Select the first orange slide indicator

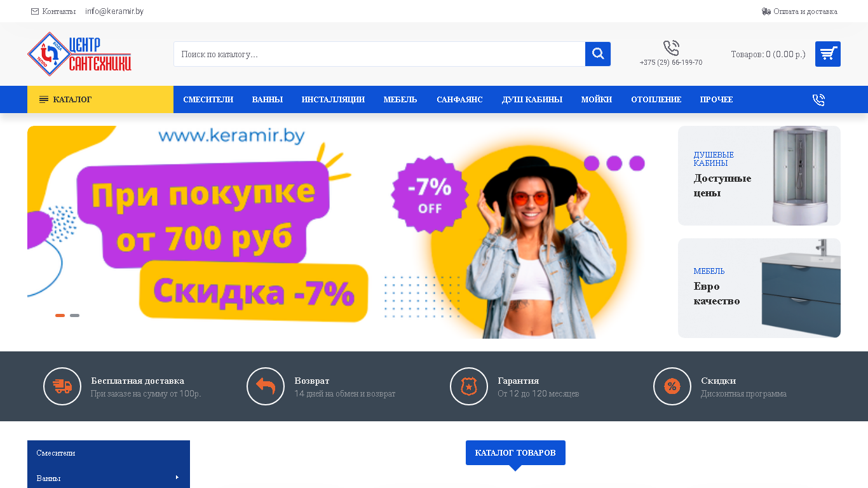pyautogui.click(x=60, y=315)
